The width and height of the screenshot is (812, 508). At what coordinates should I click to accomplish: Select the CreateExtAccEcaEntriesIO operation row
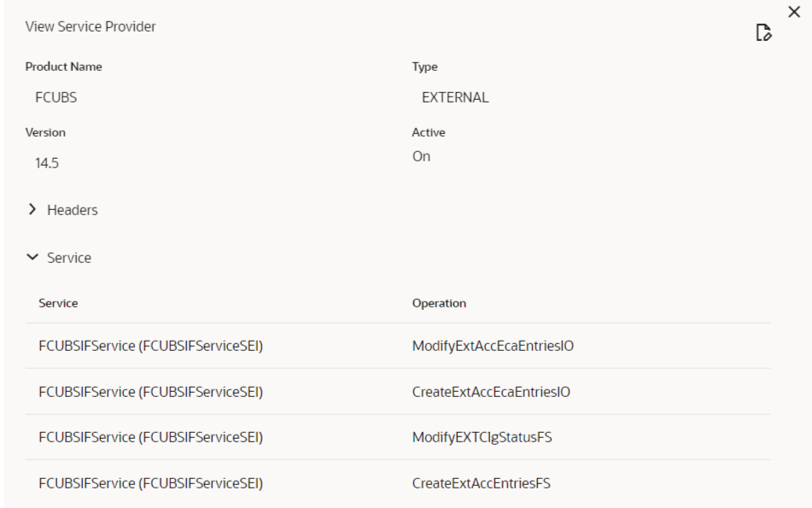point(398,392)
